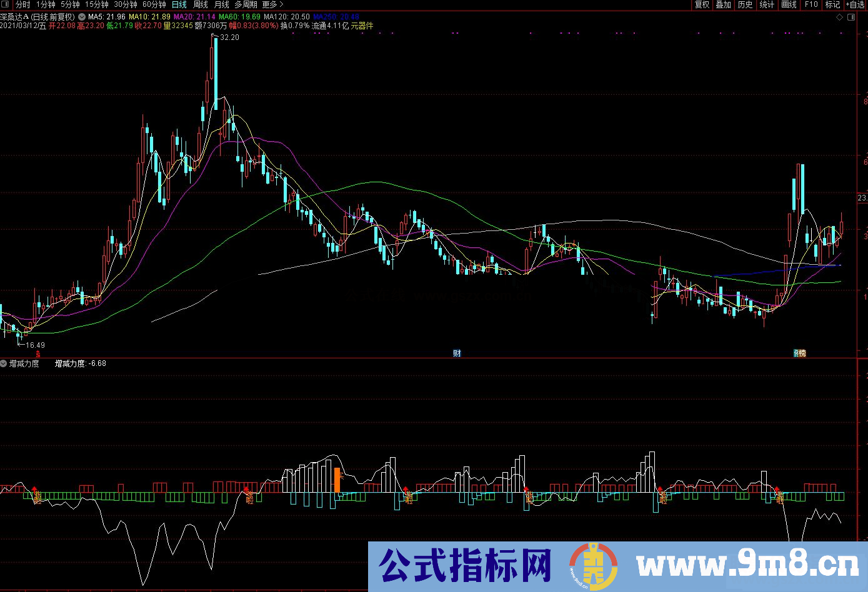Click the red S marker below 16.49
This screenshot has height=592, width=868.
point(37,353)
